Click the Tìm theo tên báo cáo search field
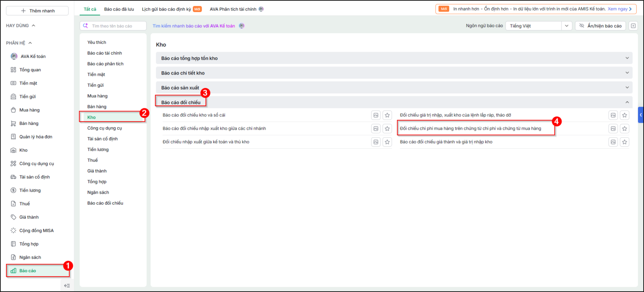 click(x=113, y=26)
